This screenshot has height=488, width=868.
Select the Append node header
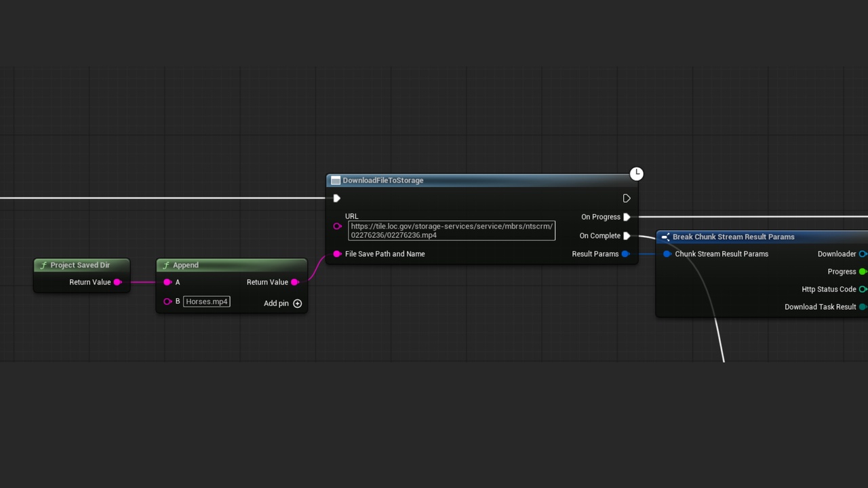pyautogui.click(x=232, y=265)
